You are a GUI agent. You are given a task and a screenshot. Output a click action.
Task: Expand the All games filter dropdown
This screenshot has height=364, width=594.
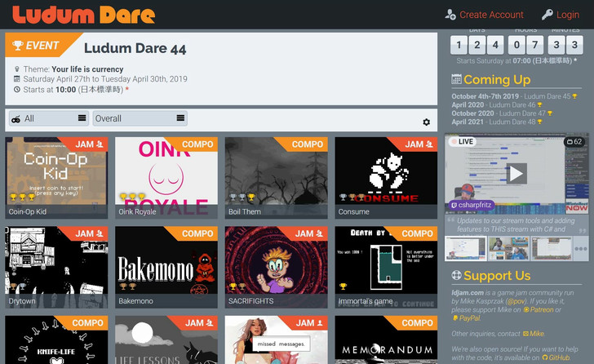(48, 118)
